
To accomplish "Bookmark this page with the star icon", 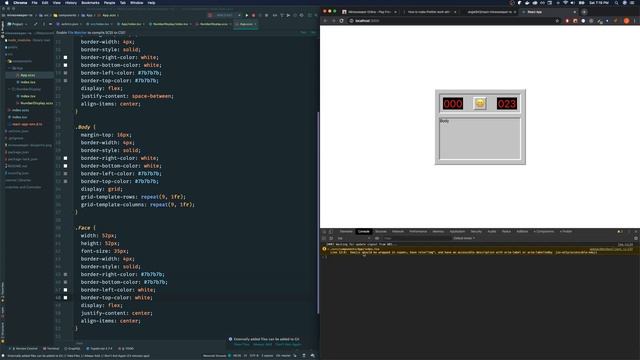I will pos(557,21).
